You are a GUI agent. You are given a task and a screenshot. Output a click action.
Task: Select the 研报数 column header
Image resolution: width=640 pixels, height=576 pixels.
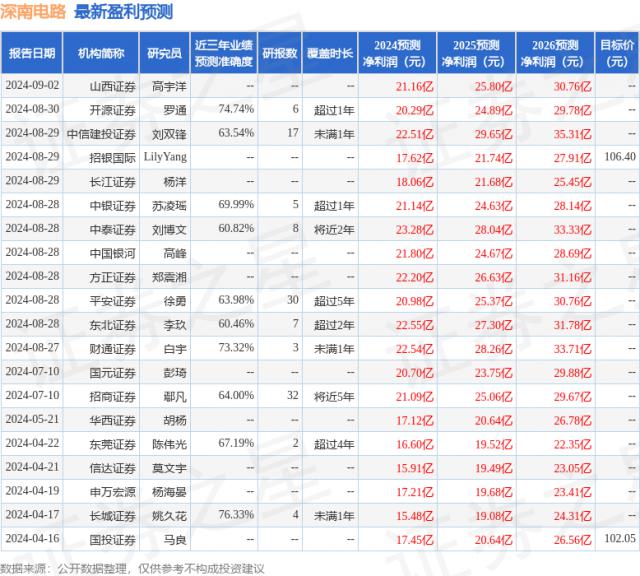280,53
